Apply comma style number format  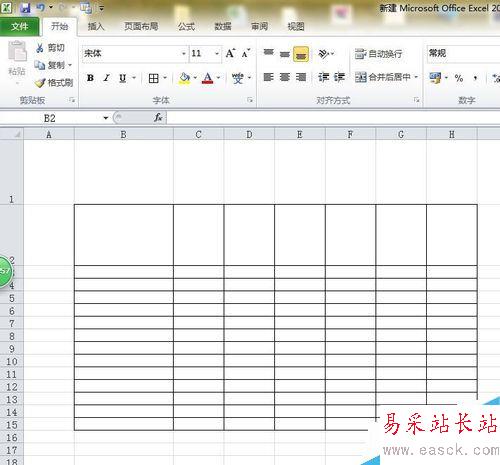(475, 78)
